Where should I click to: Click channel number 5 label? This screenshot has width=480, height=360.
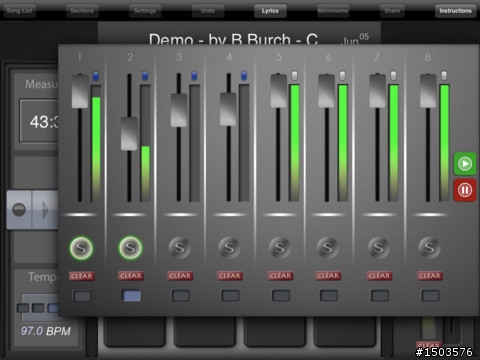pos(279,57)
